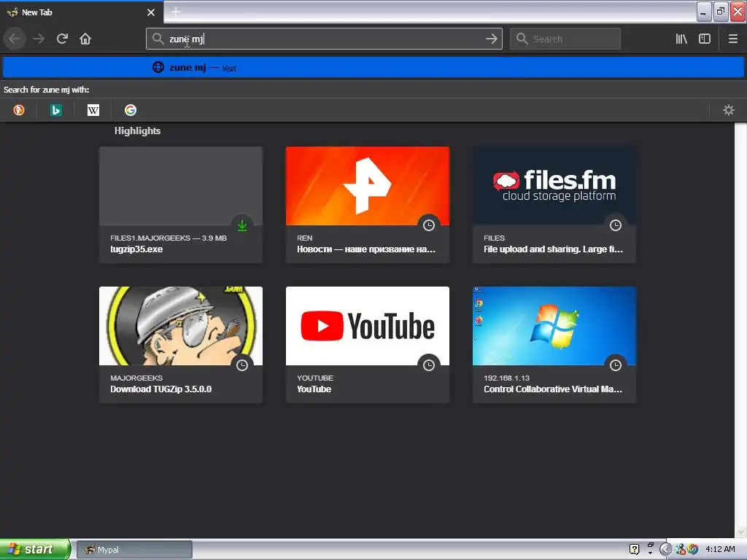Open the 192.168.1.13 Virtual Machine highlight
The height and width of the screenshot is (560, 747).
pyautogui.click(x=554, y=345)
